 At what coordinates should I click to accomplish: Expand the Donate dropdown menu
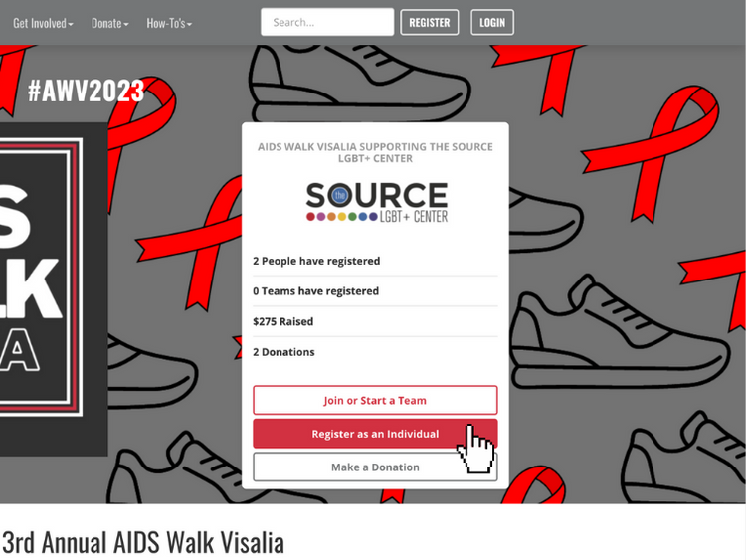click(109, 23)
